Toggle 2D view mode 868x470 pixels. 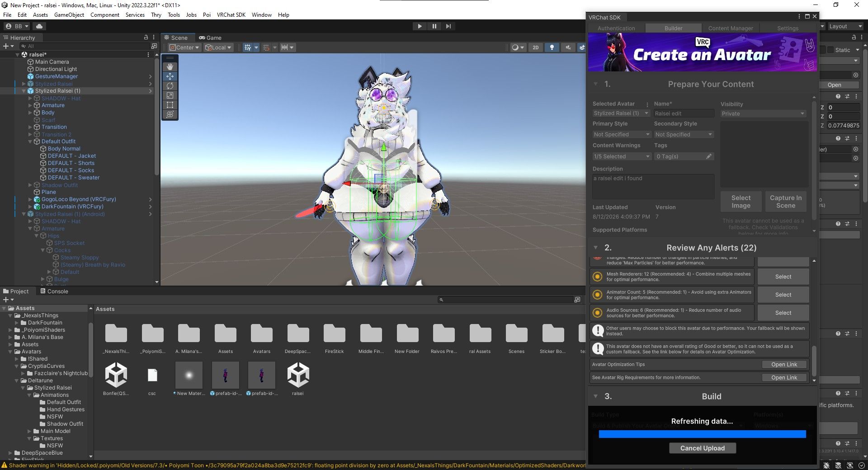[x=536, y=47]
